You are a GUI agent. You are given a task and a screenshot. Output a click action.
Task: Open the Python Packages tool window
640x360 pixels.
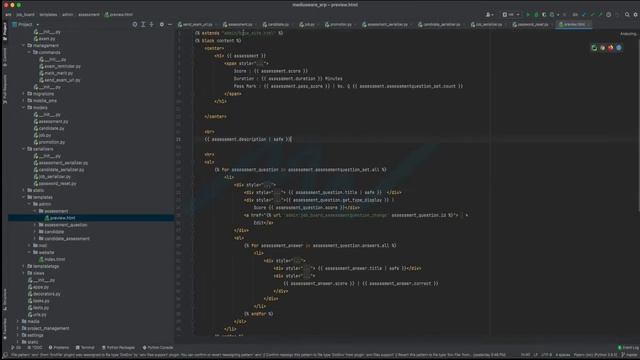(118, 348)
